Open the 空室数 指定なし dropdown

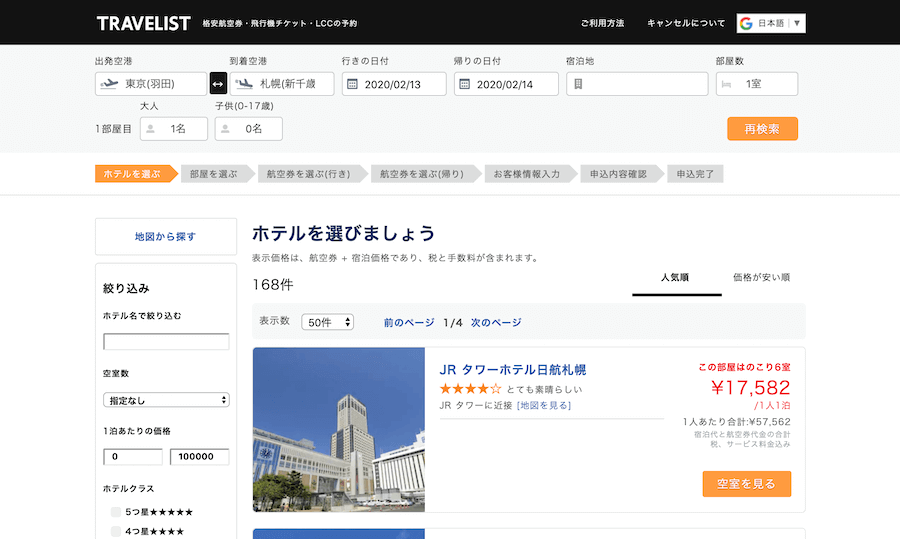coord(166,400)
